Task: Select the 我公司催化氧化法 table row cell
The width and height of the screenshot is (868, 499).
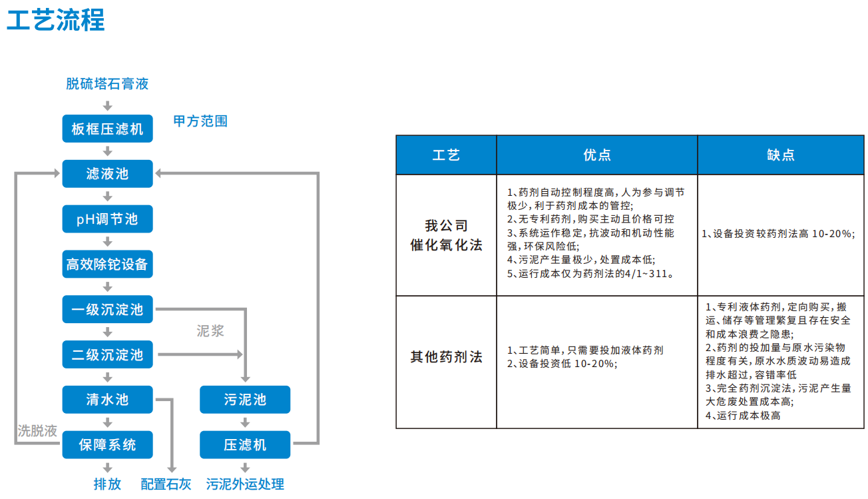Action: (x=446, y=236)
